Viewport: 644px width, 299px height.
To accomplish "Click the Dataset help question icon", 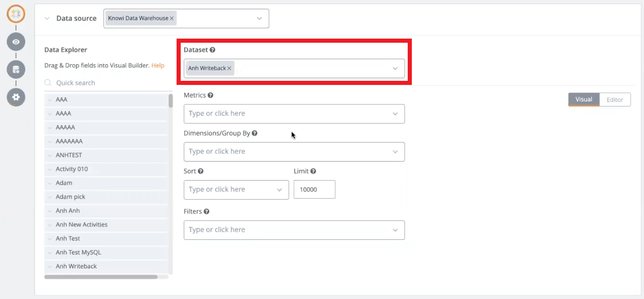I will [213, 50].
